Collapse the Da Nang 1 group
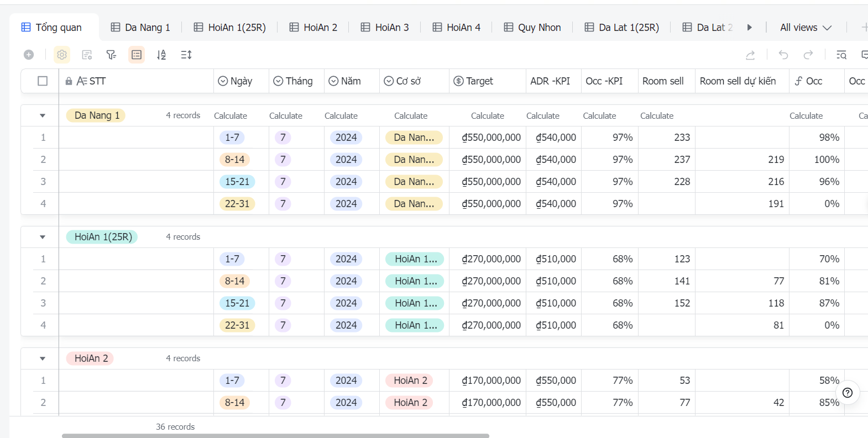This screenshot has height=438, width=868. tap(43, 115)
